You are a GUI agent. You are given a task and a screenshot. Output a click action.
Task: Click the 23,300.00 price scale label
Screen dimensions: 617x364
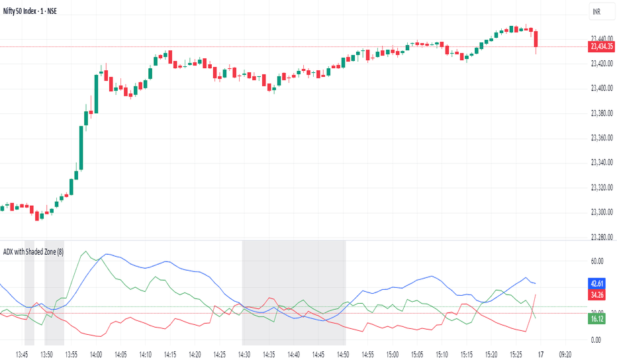click(602, 212)
